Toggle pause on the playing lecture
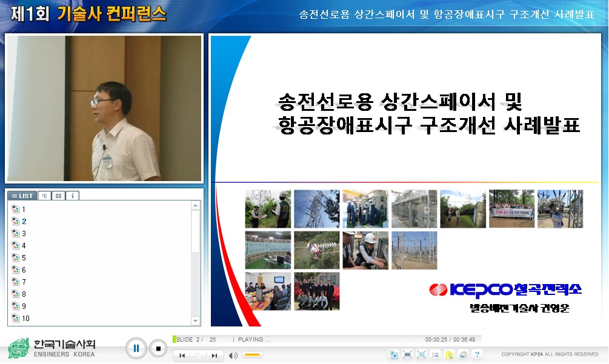Viewport: 609px width, 364px height. (136, 348)
